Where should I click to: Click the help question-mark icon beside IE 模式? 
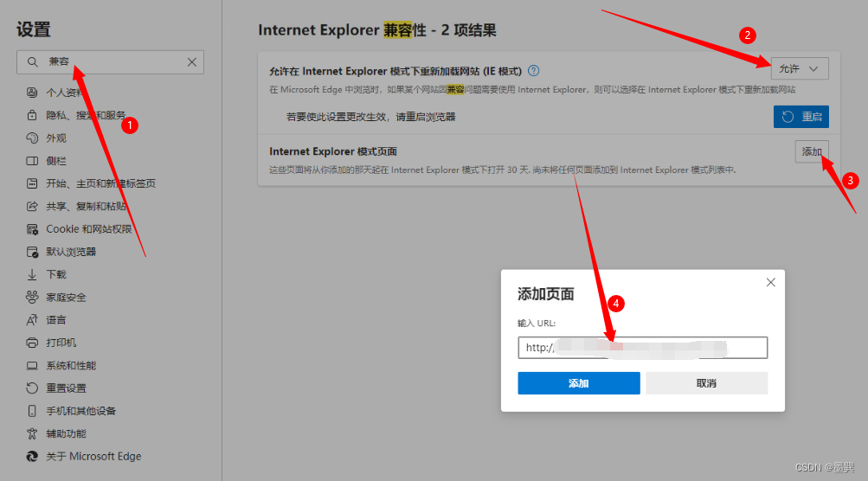[x=533, y=71]
